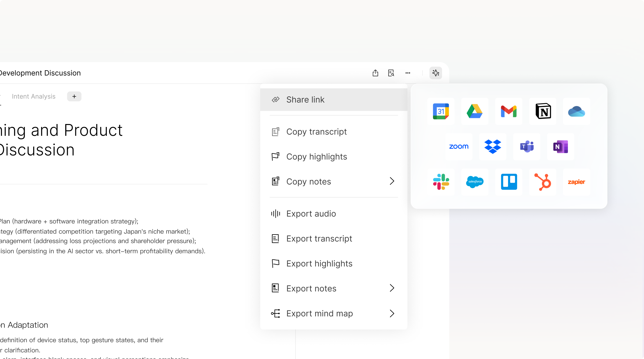
Task: Select Share link menu entry
Action: coord(305,100)
